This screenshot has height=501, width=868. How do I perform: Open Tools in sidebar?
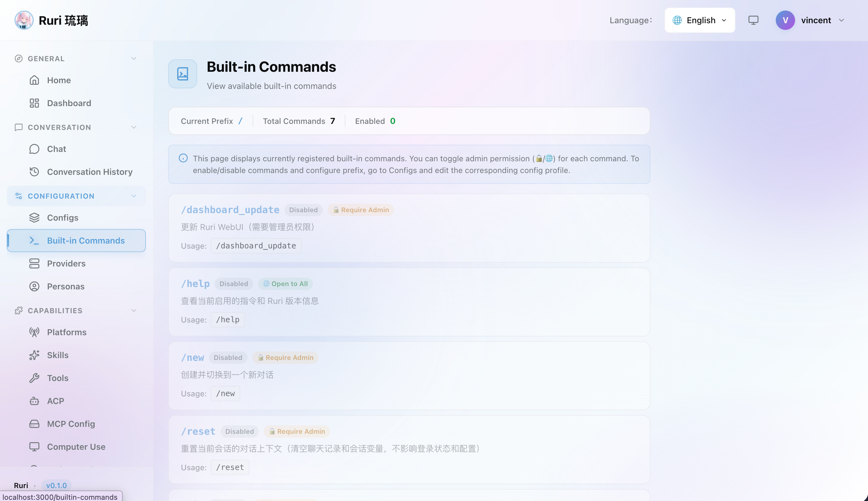(76, 378)
